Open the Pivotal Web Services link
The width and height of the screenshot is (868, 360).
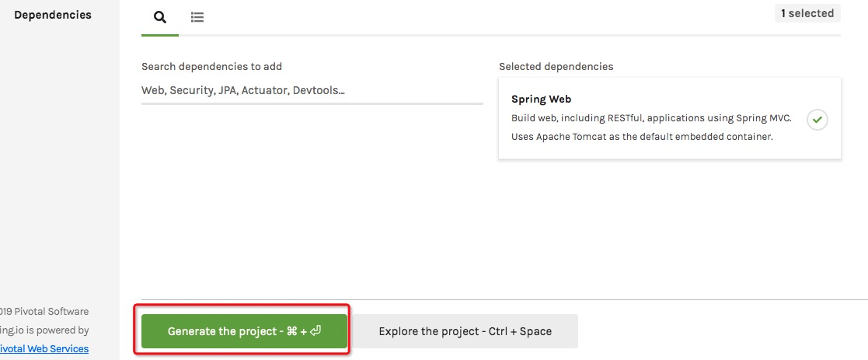tap(44, 349)
